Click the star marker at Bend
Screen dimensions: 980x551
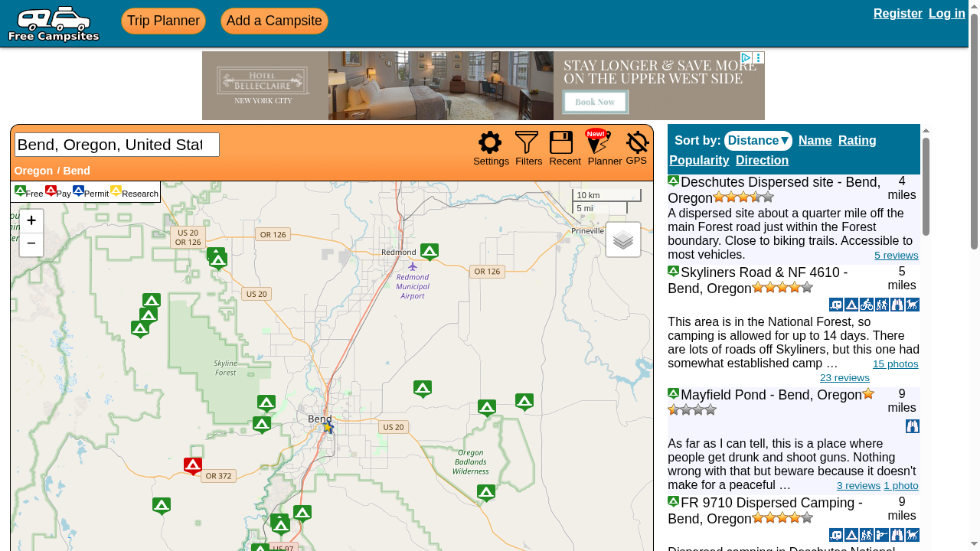(328, 427)
